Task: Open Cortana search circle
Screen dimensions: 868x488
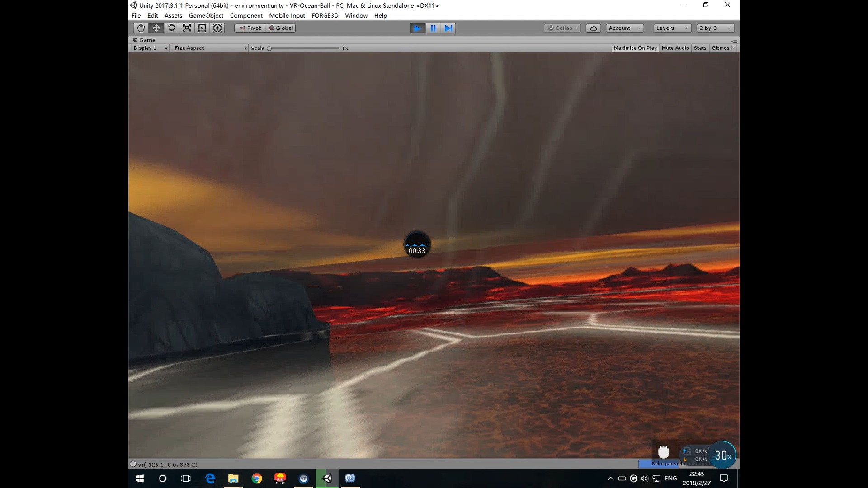Action: click(x=163, y=478)
